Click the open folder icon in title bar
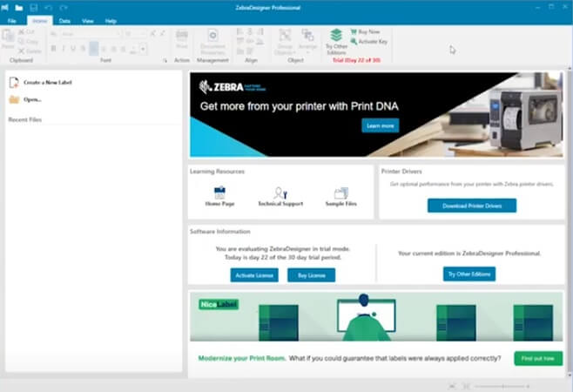 coord(18,7)
